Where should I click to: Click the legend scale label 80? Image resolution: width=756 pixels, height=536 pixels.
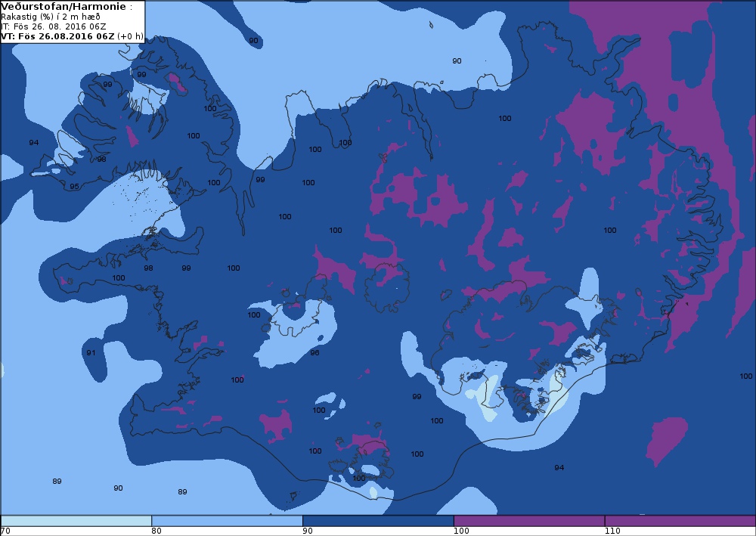[156, 531]
